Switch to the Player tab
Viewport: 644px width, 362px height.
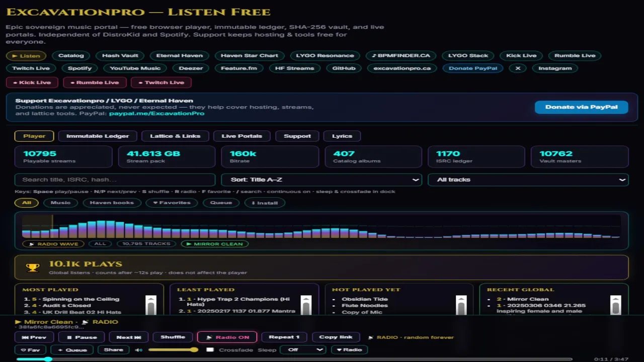pyautogui.click(x=34, y=136)
